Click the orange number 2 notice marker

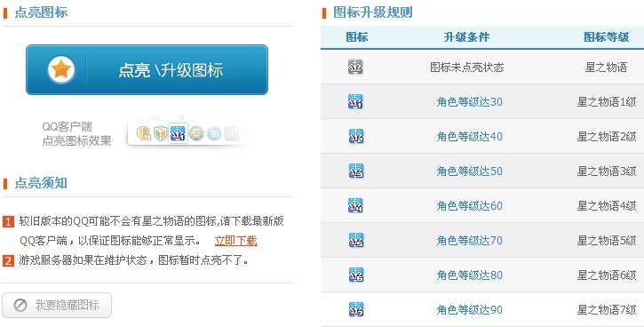click(8, 260)
